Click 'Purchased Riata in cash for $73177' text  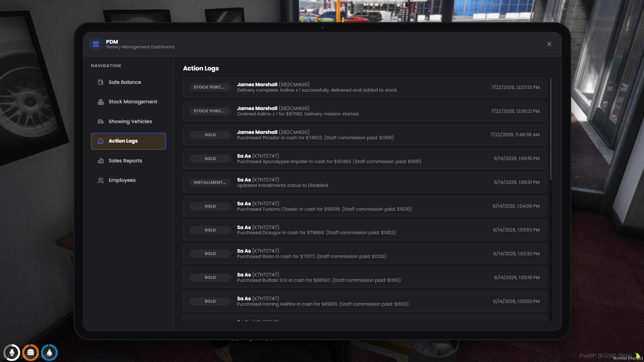pos(312,257)
